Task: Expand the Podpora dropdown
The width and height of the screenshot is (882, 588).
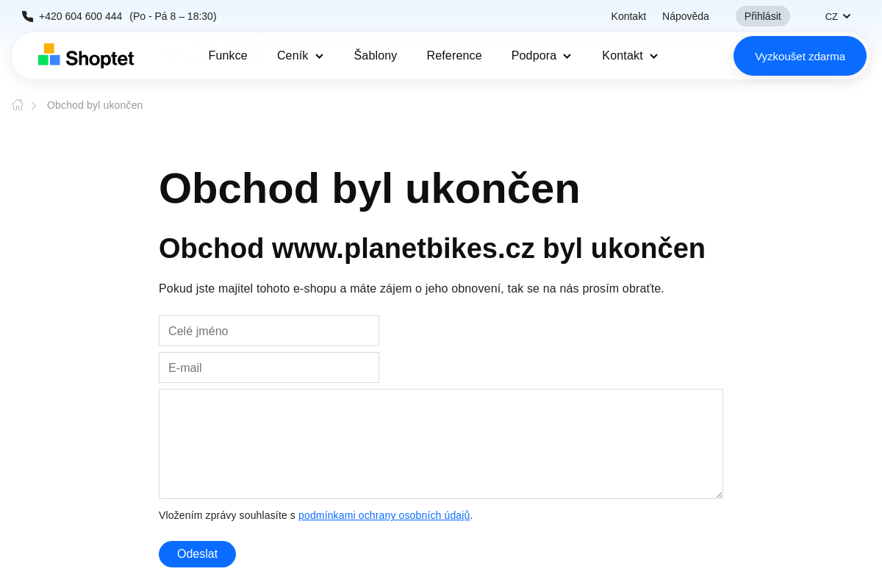Action: pos(535,56)
